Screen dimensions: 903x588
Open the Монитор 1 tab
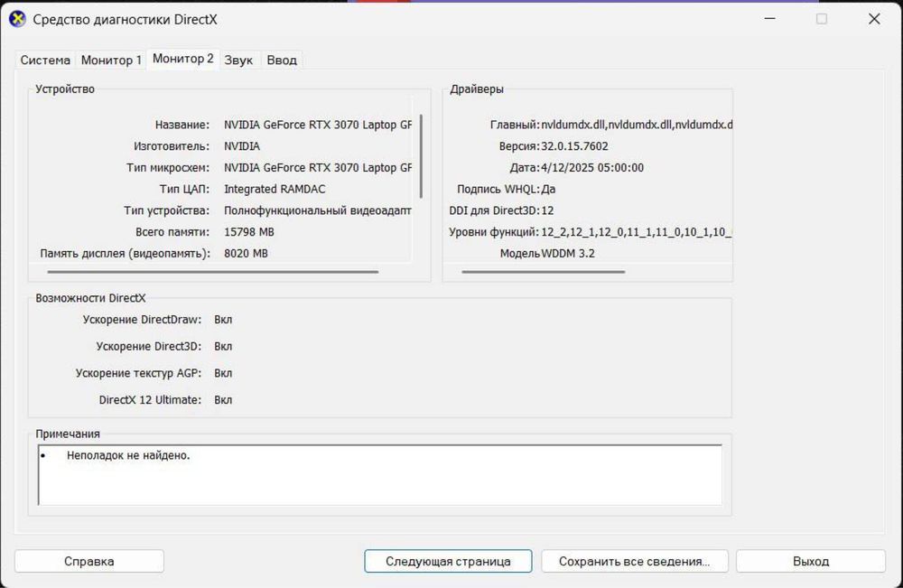pos(111,60)
